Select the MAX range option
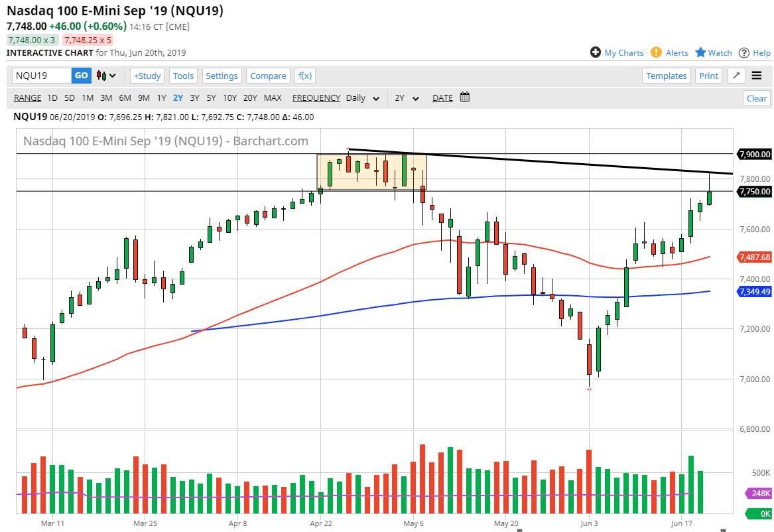This screenshot has width=774, height=532. click(273, 98)
